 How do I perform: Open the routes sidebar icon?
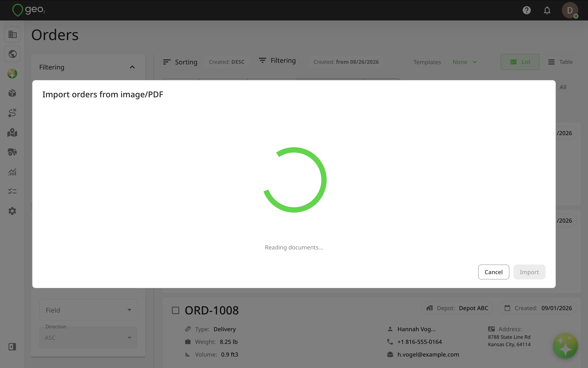point(12,113)
